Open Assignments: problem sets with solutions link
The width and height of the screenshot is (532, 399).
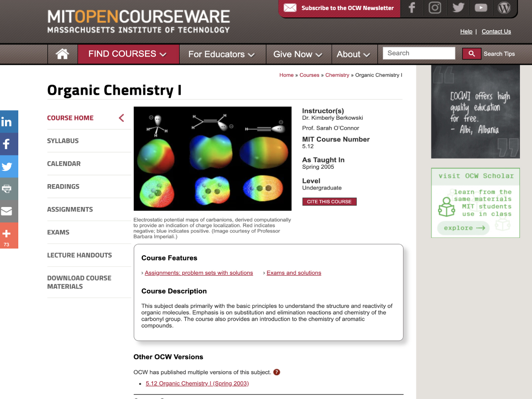199,273
